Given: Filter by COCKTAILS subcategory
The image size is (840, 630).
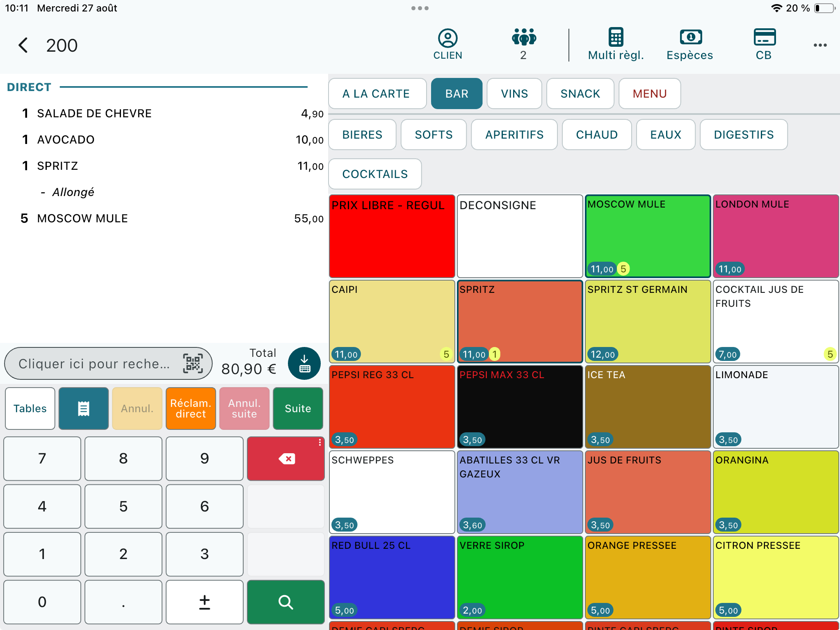Looking at the screenshot, I should click(x=375, y=174).
